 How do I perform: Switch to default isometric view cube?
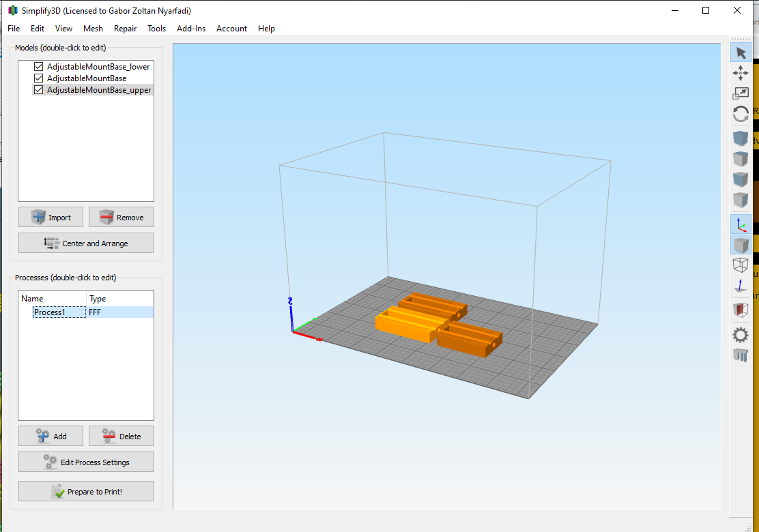pos(741,138)
